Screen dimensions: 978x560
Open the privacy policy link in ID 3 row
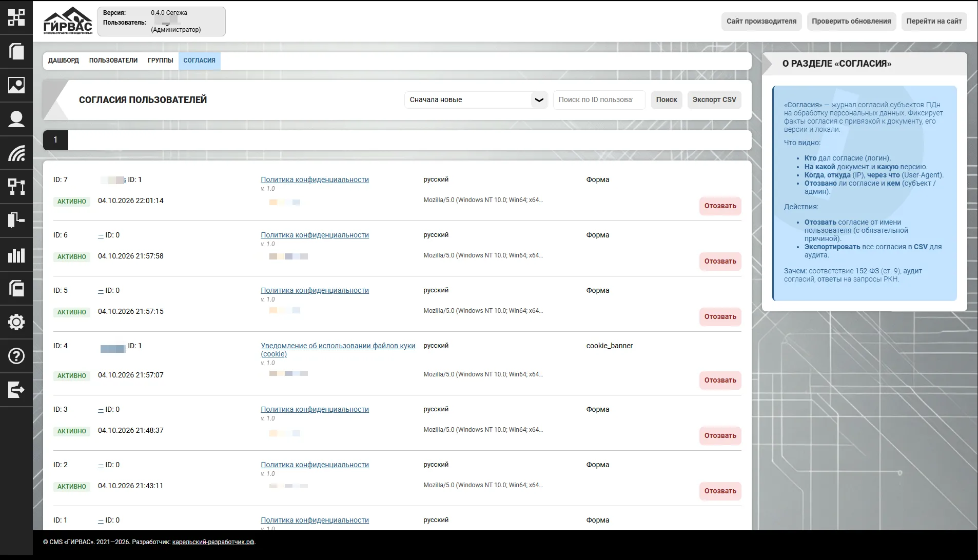pyautogui.click(x=315, y=409)
